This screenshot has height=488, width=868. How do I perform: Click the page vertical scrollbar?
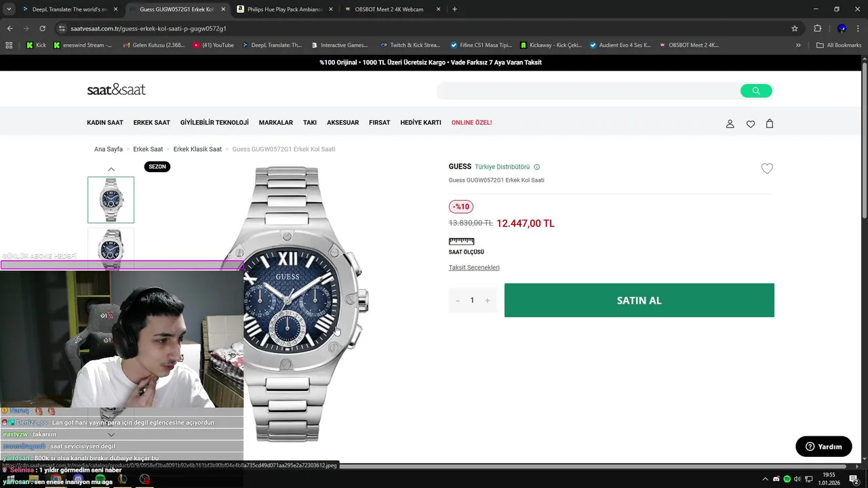click(864, 139)
